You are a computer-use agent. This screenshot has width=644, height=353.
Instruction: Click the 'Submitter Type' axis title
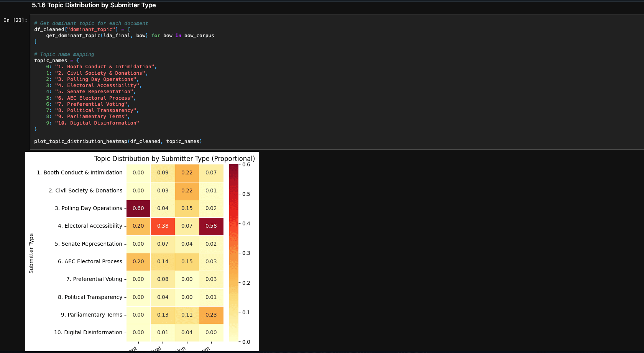point(31,253)
